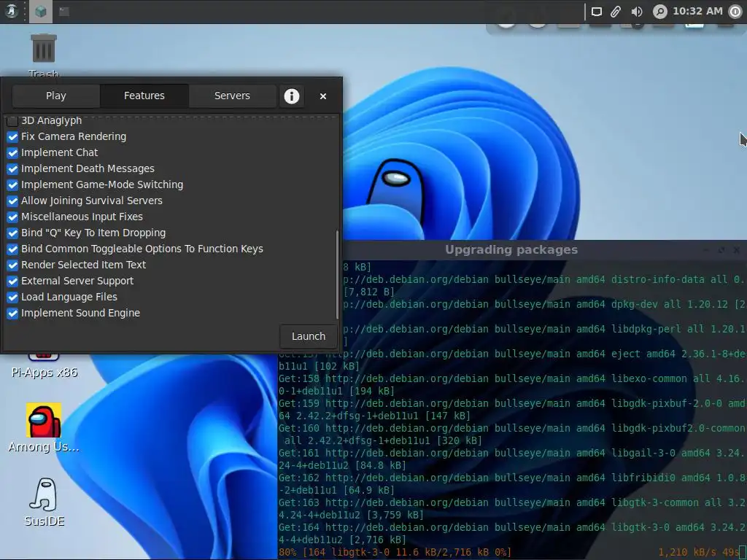
Task: Click the 80% download progress status line
Action: click(x=395, y=553)
